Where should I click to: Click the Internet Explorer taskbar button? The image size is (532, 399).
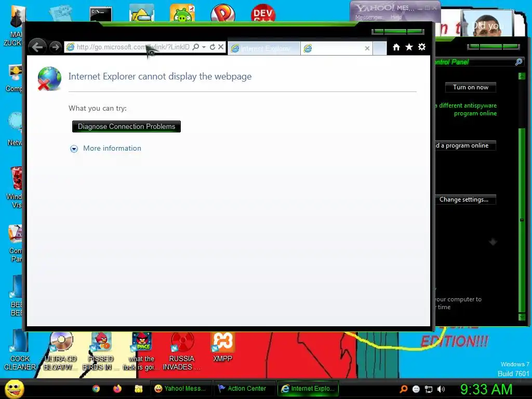308,389
